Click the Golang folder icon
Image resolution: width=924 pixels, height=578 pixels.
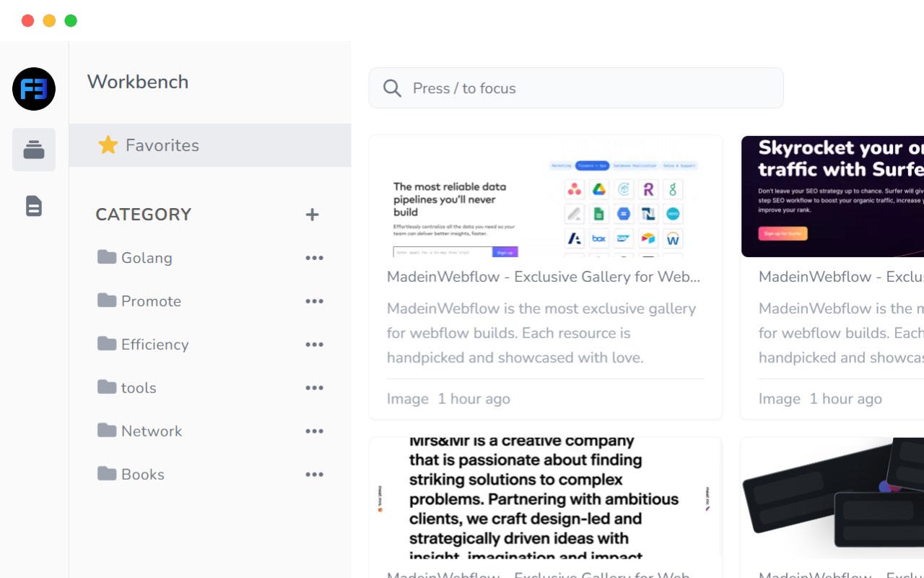click(107, 257)
